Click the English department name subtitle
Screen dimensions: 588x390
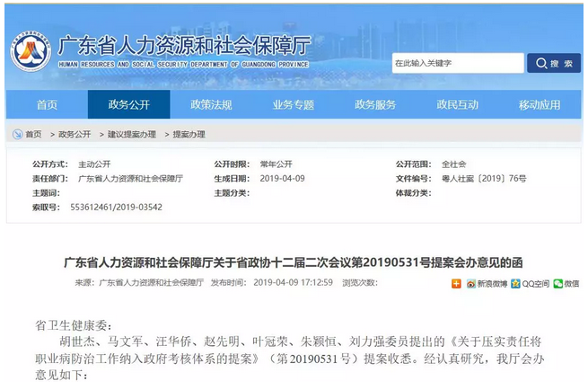point(183,65)
